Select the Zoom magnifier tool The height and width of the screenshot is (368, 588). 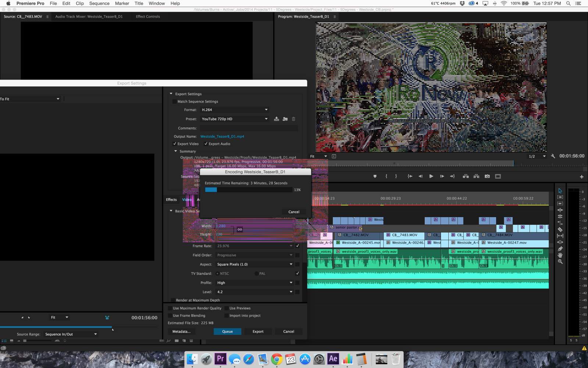(560, 262)
